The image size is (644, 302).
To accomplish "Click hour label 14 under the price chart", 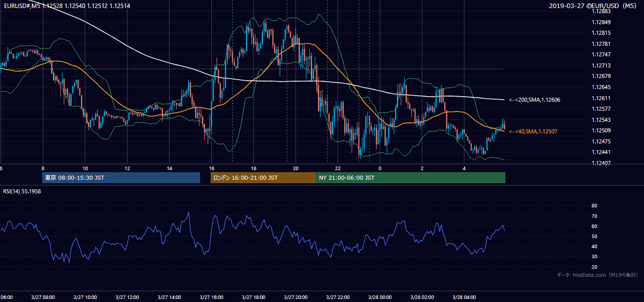I will point(169,168).
